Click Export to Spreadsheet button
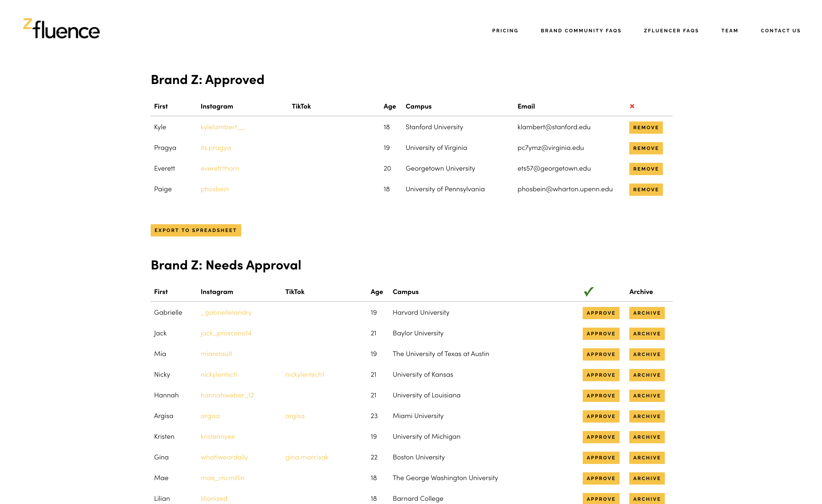822x504 pixels. click(196, 230)
